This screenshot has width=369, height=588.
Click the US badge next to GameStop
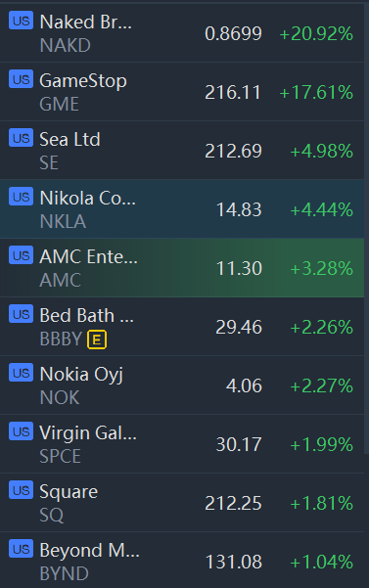click(x=21, y=79)
